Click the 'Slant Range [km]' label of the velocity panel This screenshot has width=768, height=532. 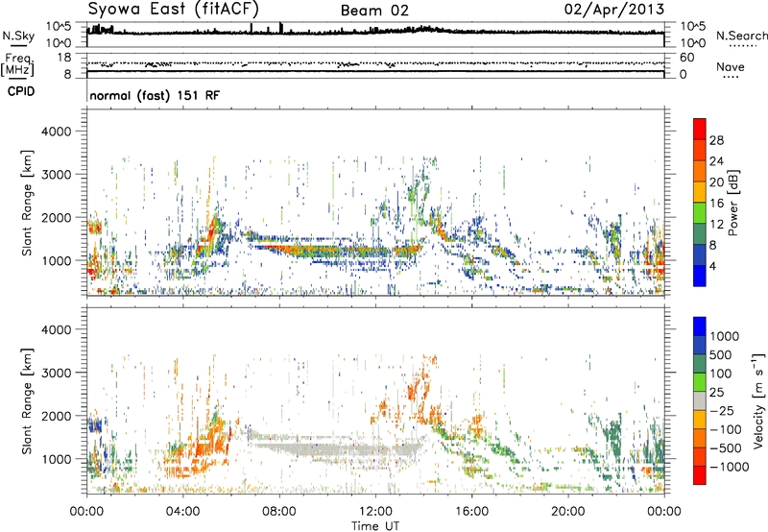[x=27, y=401]
